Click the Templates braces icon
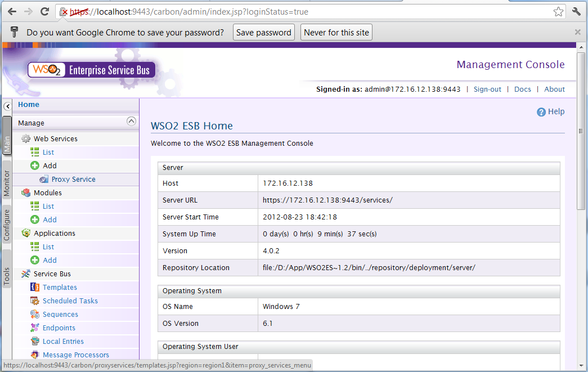Viewport: 588px width, 372px height. click(x=34, y=287)
